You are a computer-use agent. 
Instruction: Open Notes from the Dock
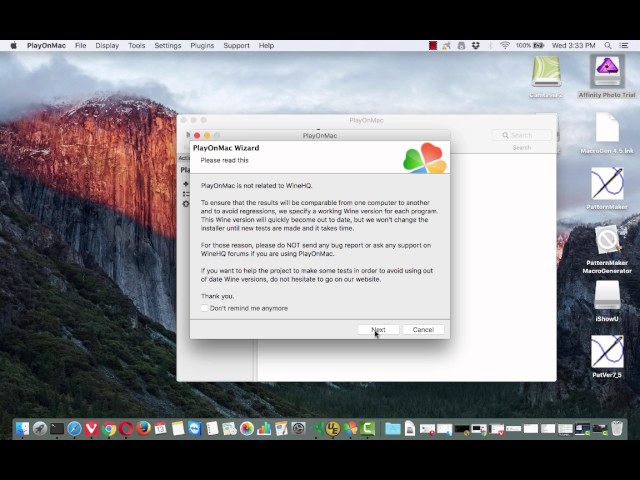(x=178, y=429)
